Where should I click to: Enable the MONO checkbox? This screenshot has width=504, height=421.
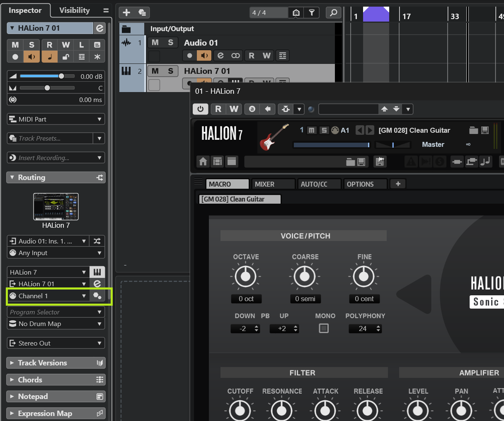point(324,328)
